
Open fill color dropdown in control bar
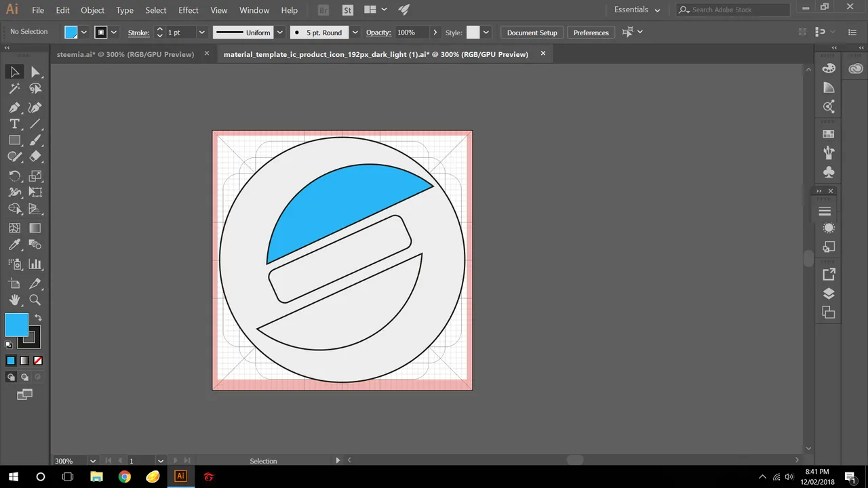pyautogui.click(x=84, y=33)
